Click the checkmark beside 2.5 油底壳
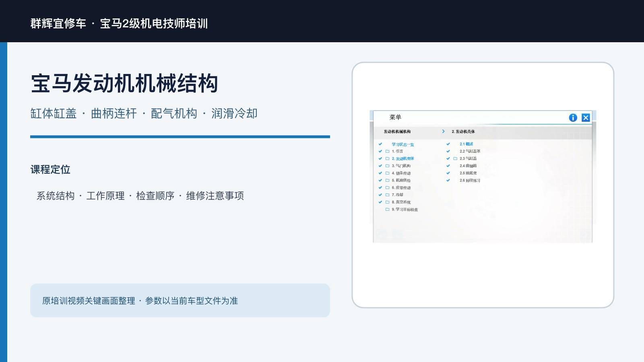The image size is (644, 362). click(448, 173)
